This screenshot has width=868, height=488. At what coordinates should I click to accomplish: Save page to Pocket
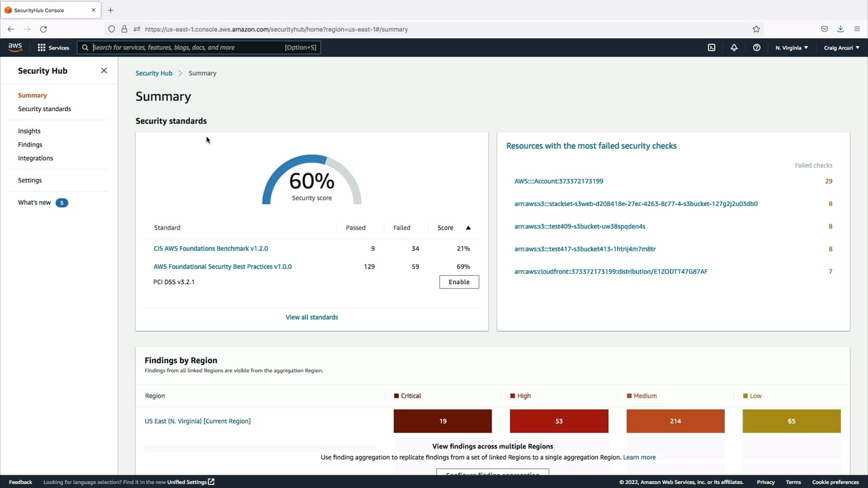825,29
